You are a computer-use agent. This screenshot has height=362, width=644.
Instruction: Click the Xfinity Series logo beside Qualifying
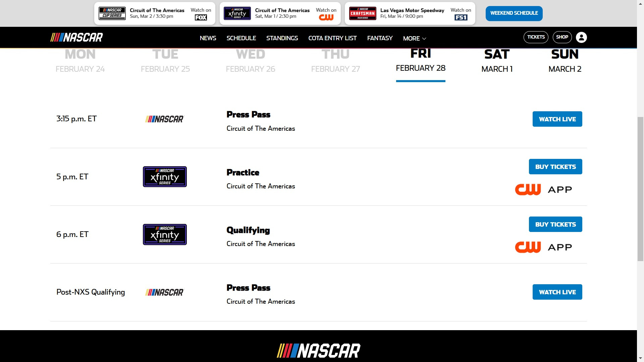(165, 234)
